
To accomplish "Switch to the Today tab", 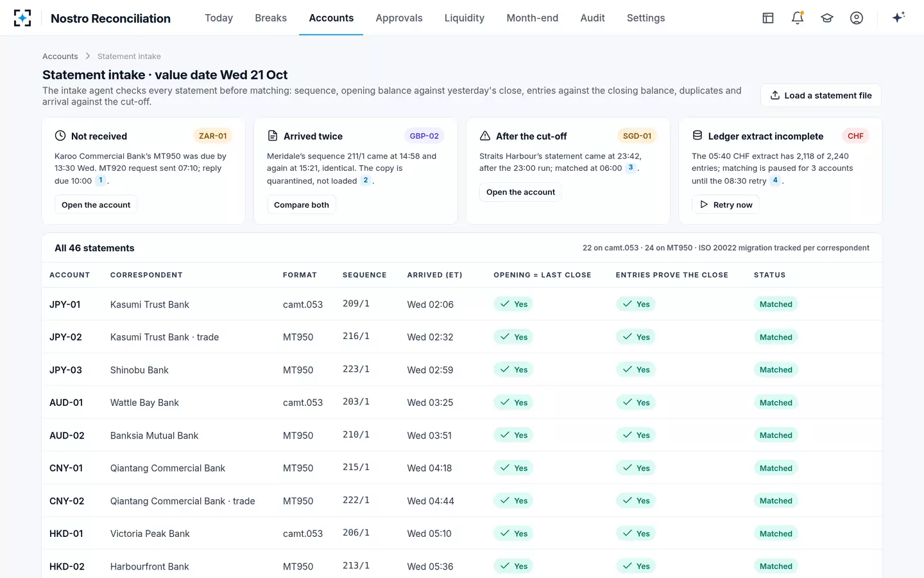I will click(219, 18).
